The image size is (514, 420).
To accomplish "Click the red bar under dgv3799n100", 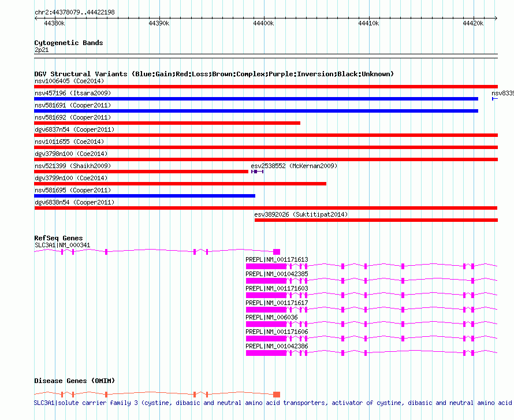I will (180, 184).
